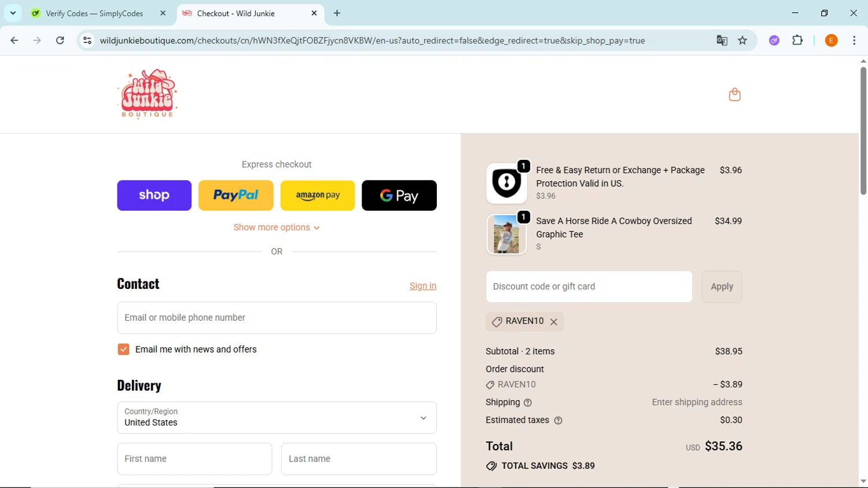Focus the Discount code or gift card field

click(x=589, y=287)
